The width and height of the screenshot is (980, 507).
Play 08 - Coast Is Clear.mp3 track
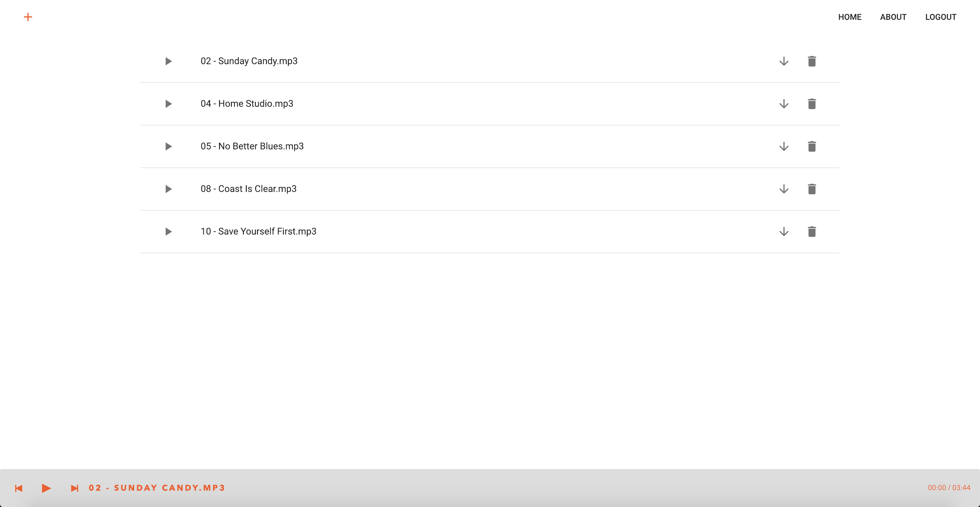[168, 189]
